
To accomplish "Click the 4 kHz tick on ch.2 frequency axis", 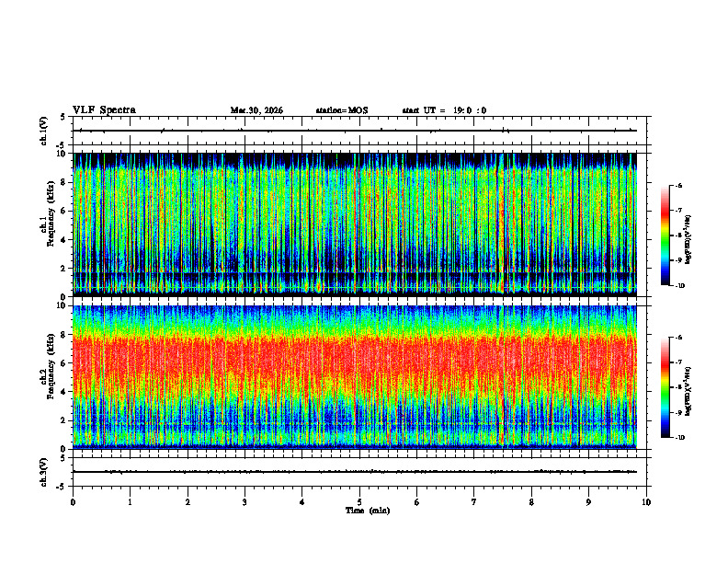I will click(x=64, y=392).
